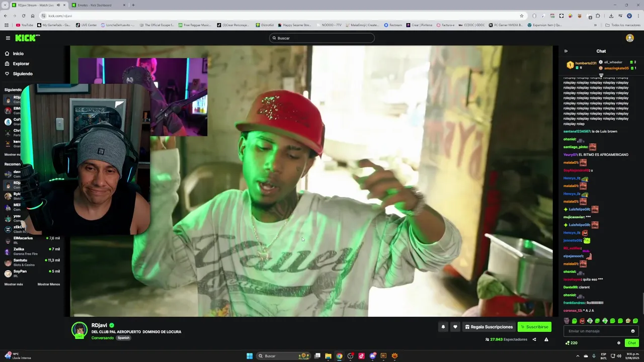Image resolution: width=644 pixels, height=362 pixels.
Task: Show more bookmarks overflow chevron
Action: (x=595, y=25)
